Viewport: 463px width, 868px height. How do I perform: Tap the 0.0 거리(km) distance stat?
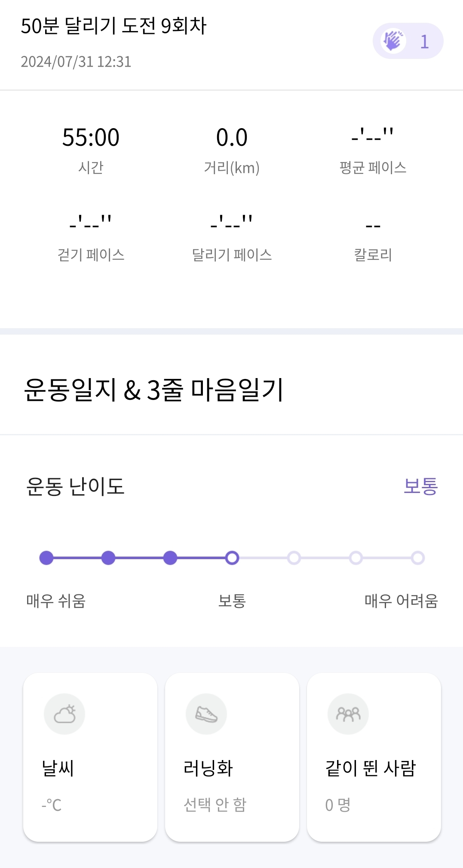(x=232, y=148)
